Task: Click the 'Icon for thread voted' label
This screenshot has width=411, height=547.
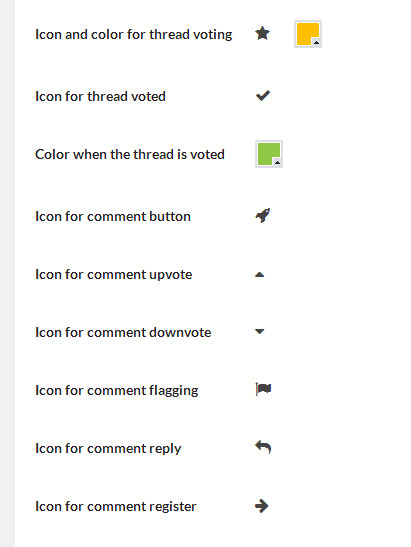Action: pos(100,96)
